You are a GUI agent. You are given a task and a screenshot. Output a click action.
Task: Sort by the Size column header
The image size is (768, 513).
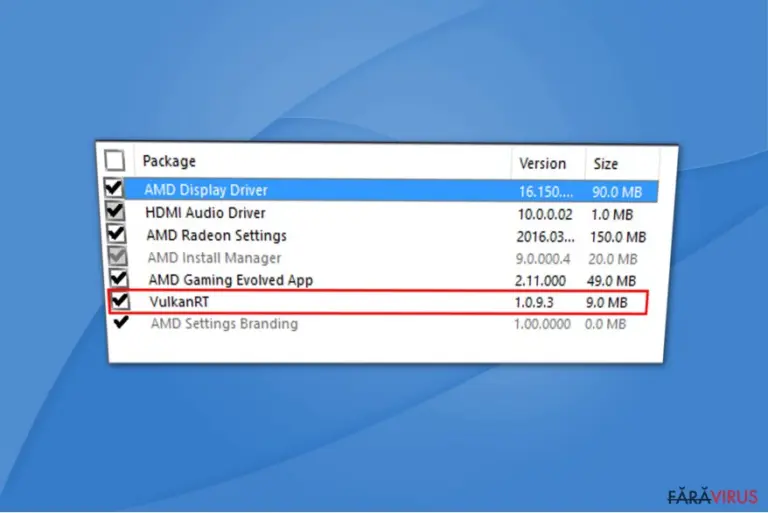coord(605,164)
